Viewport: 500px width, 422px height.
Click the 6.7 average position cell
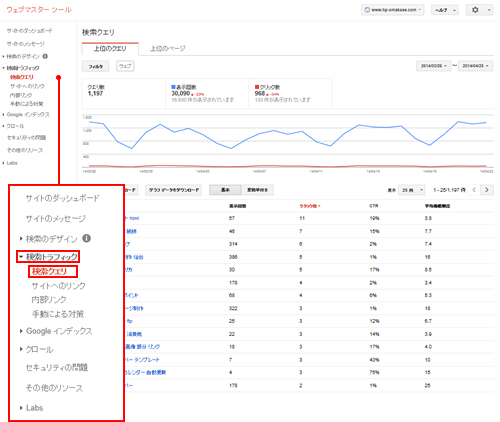pyautogui.click(x=428, y=321)
